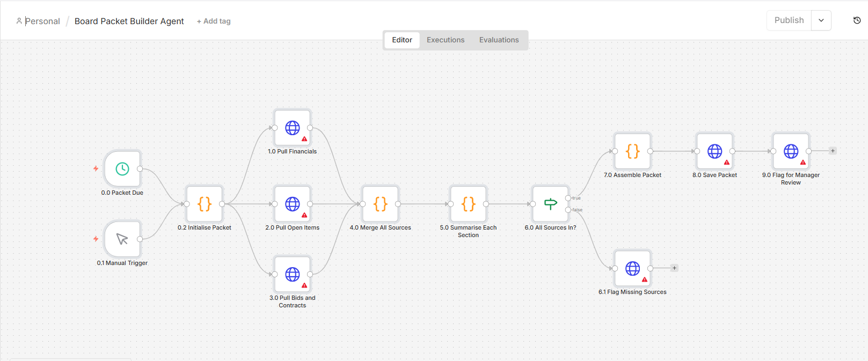Open the 8.0 Save Packet HTTP node
The width and height of the screenshot is (868, 361).
point(715,151)
